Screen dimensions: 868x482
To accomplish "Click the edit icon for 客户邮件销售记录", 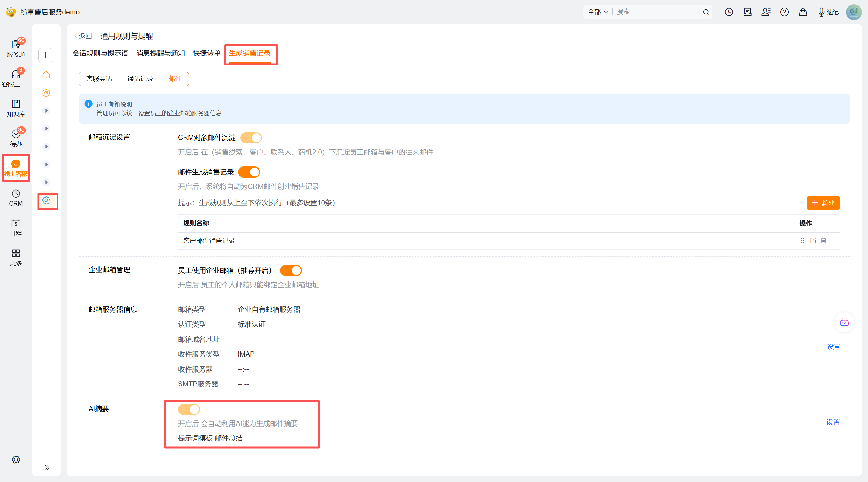I will pyautogui.click(x=813, y=240).
